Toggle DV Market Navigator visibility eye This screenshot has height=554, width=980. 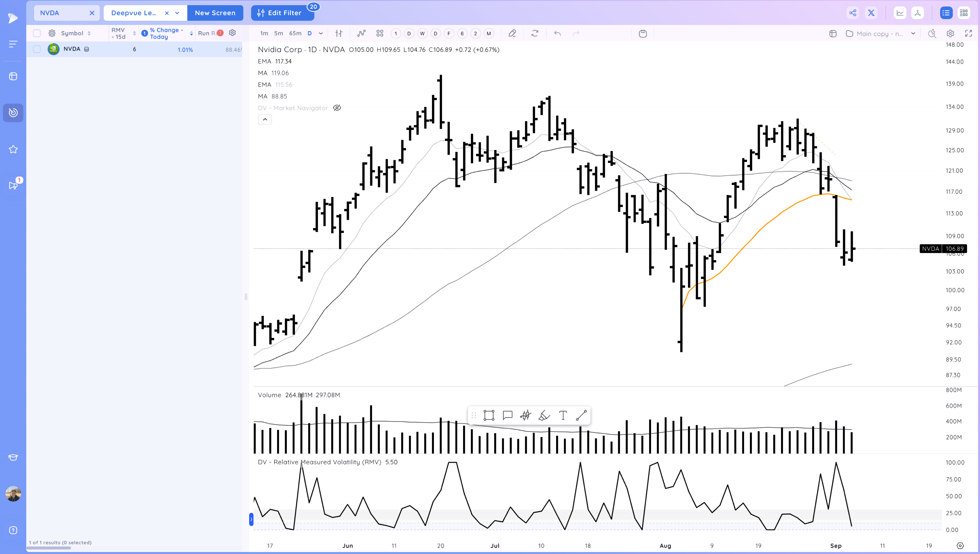[x=337, y=108]
